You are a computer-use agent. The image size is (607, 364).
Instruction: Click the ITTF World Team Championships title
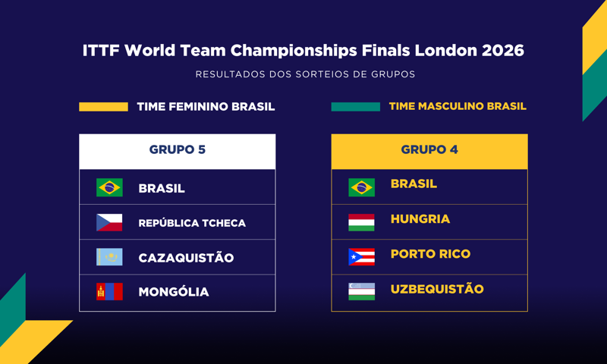point(303,51)
